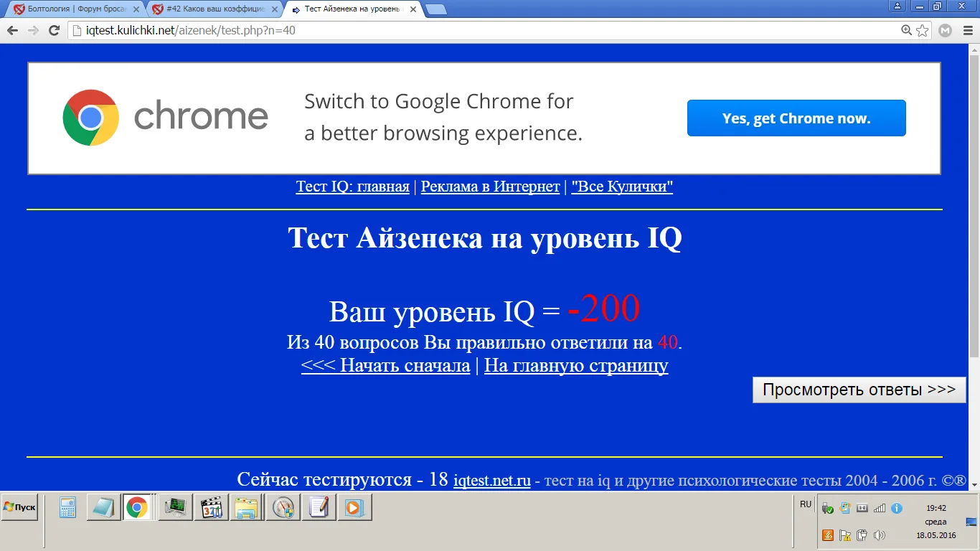Click Yes, get Chrome now button
This screenshot has width=980, height=551.
pyautogui.click(x=796, y=118)
